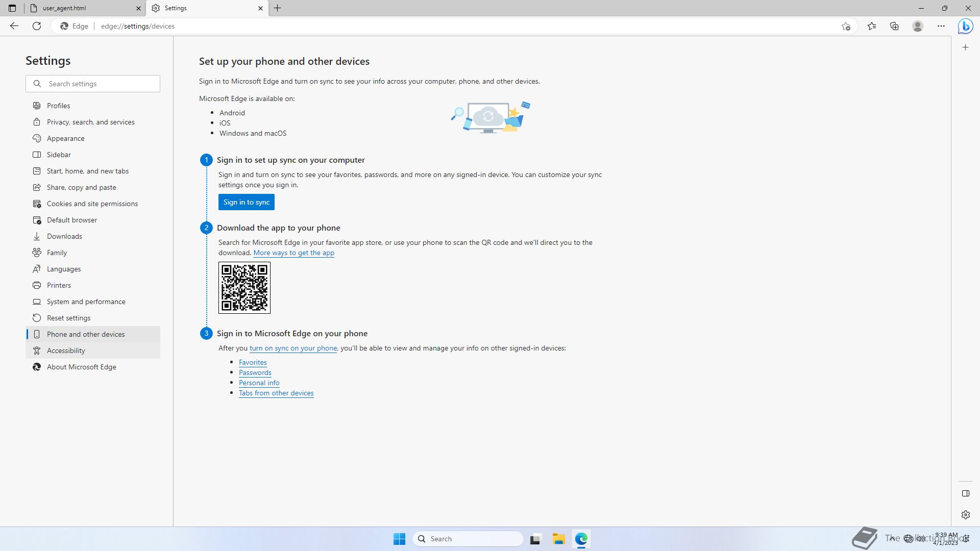Open Privacy, search, and services
This screenshot has width=980, height=551.
click(93, 122)
